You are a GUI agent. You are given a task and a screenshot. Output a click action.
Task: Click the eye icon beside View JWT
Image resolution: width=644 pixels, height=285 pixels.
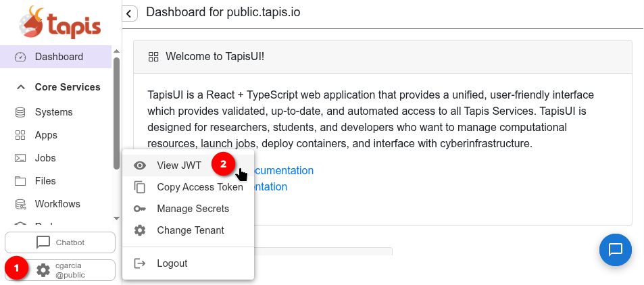point(140,165)
